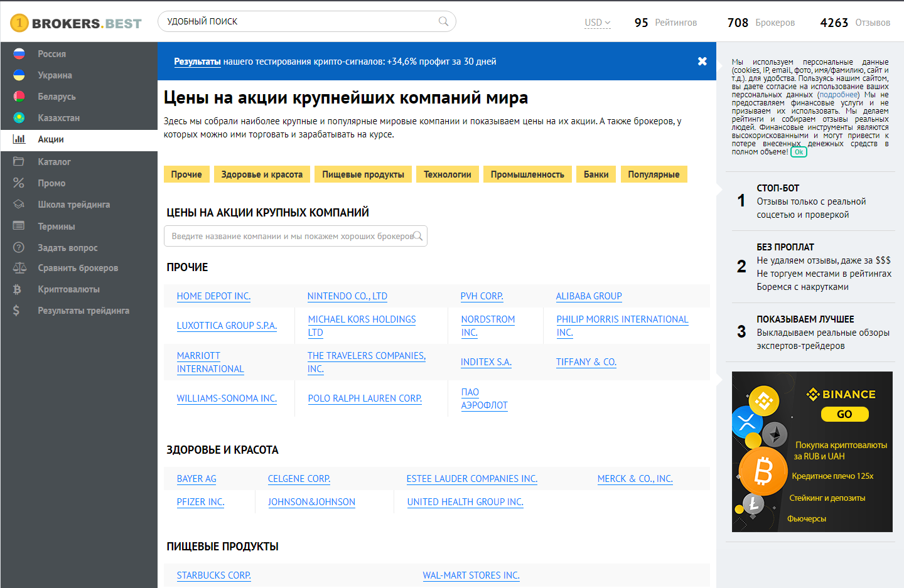Click the Каталог folder icon
The image size is (904, 588).
click(x=19, y=162)
